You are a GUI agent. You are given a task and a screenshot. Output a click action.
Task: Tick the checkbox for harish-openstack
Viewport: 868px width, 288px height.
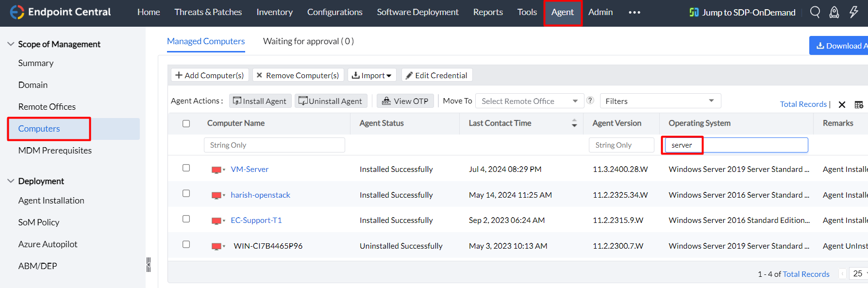coord(186,193)
